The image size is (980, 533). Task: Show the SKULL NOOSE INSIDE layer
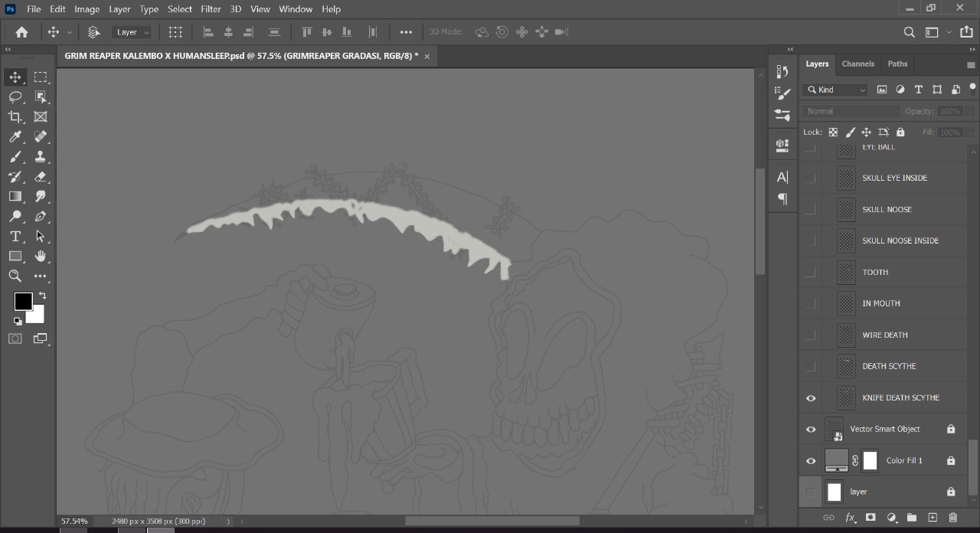[811, 240]
